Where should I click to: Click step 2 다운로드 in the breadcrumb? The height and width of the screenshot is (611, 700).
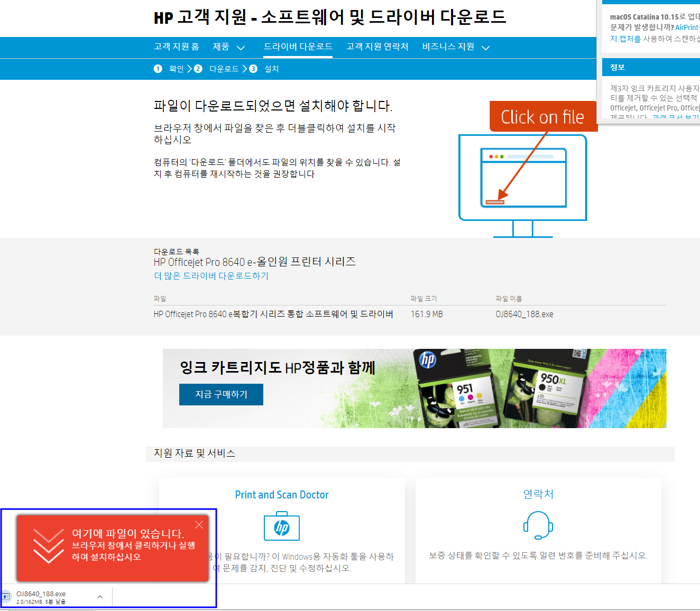216,69
